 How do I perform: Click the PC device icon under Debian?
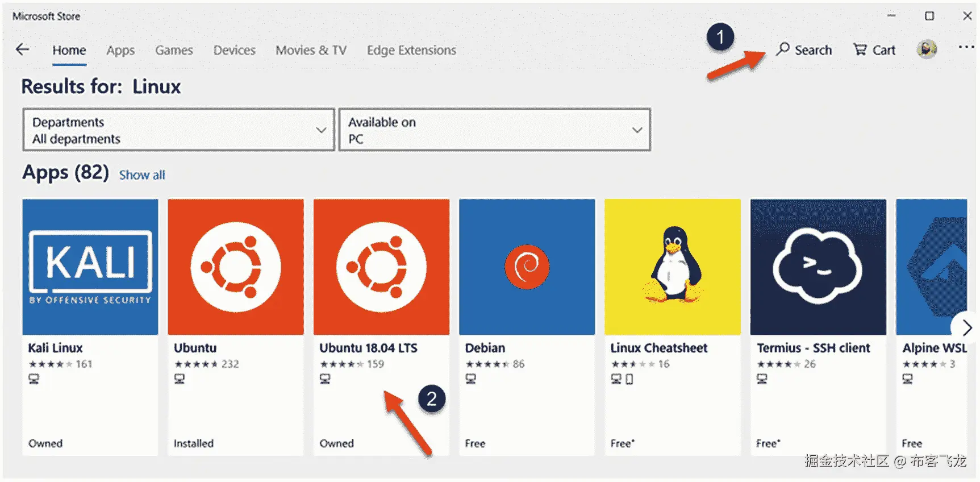click(471, 379)
